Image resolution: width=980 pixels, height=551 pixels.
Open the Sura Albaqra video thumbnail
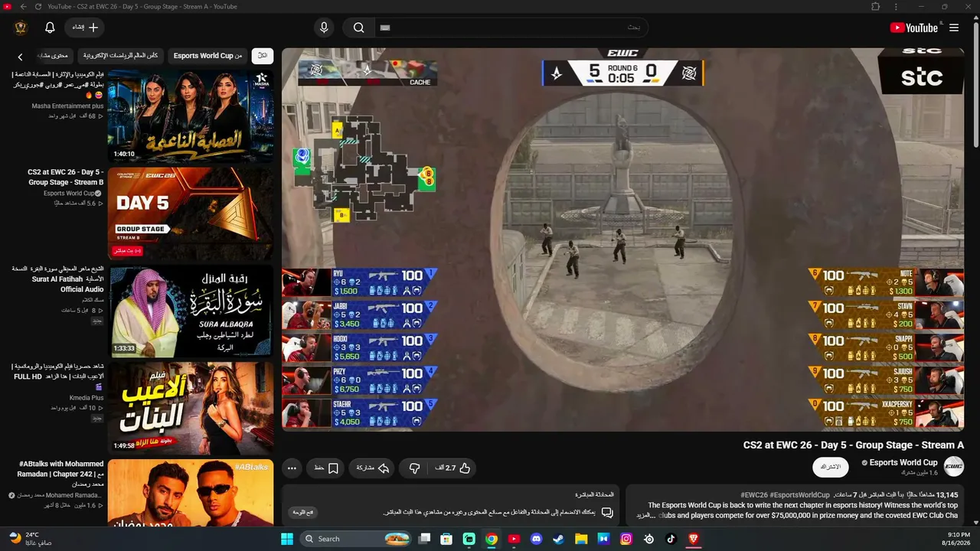[191, 311]
